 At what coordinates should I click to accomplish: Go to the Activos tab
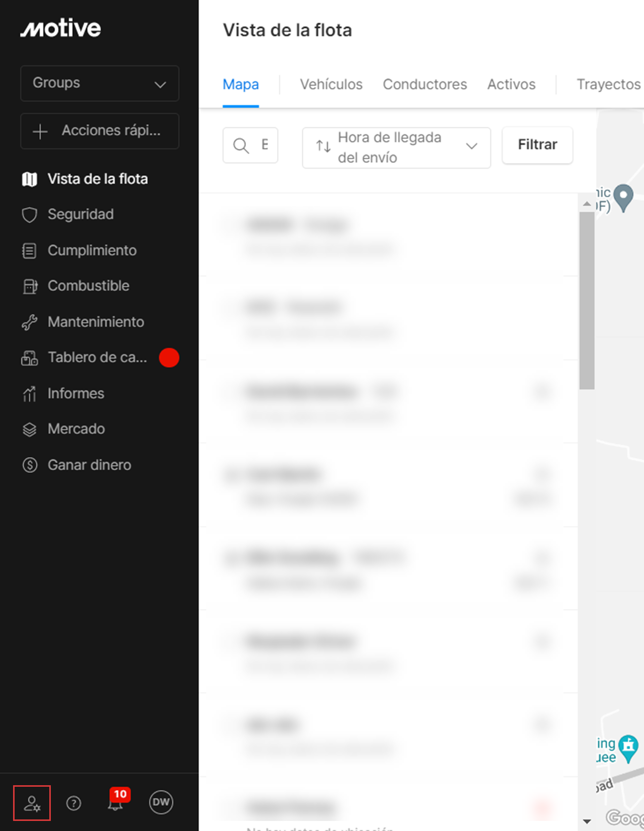[x=511, y=85]
